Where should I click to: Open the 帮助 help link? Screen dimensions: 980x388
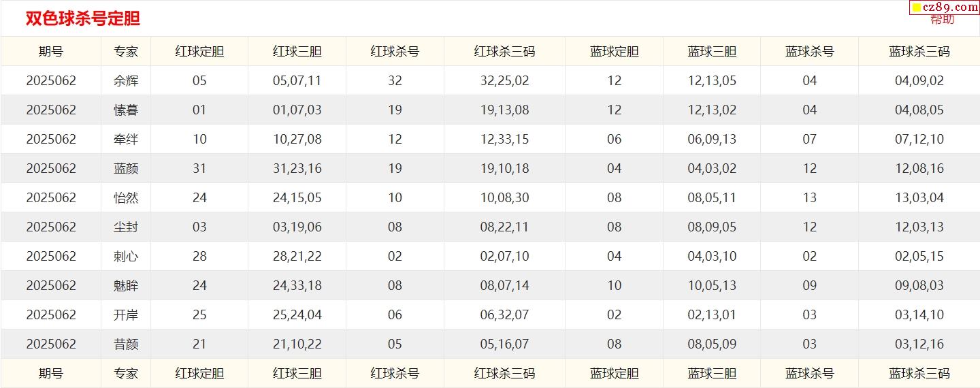(943, 19)
